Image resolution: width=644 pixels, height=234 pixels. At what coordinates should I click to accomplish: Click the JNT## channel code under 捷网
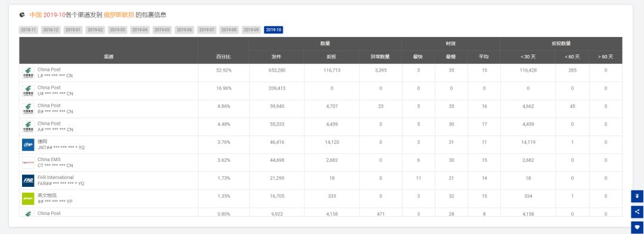[61, 147]
